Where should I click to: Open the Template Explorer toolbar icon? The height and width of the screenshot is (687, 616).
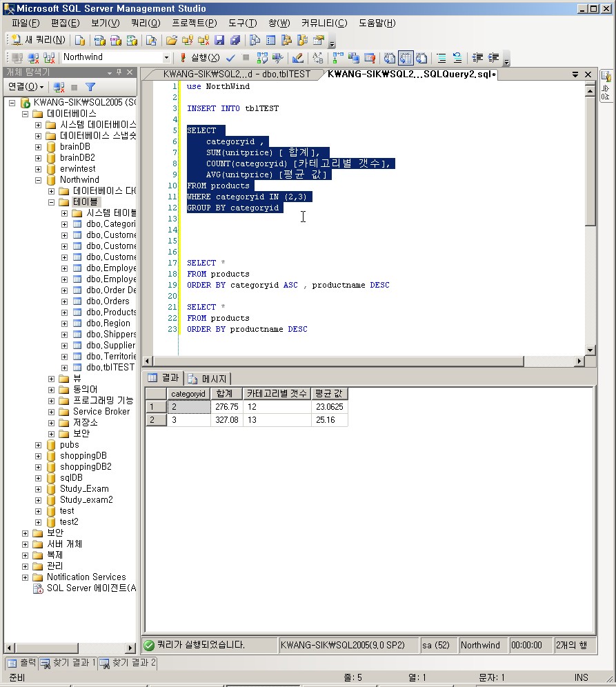click(302, 40)
